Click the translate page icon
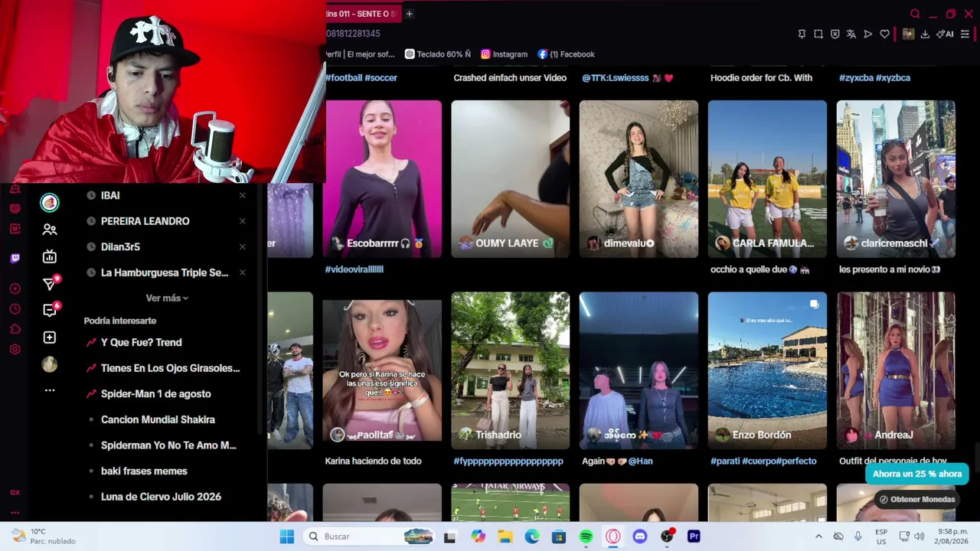 pos(851,34)
